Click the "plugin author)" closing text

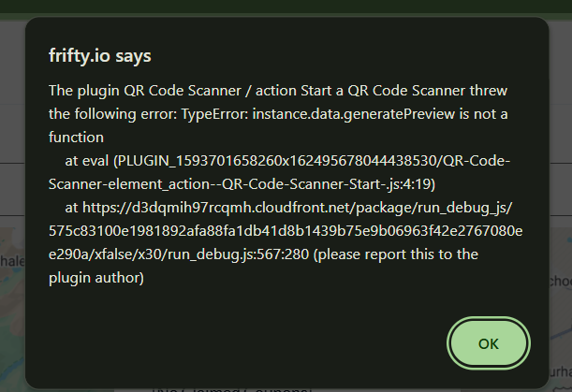[x=95, y=277]
